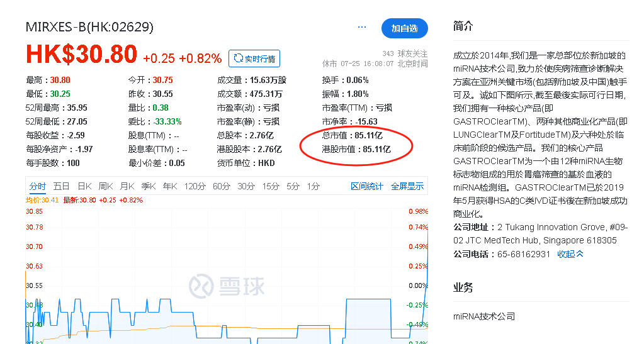The width and height of the screenshot is (644, 344).
Task: Switch to the 年K chart tab
Action: pyautogui.click(x=169, y=186)
